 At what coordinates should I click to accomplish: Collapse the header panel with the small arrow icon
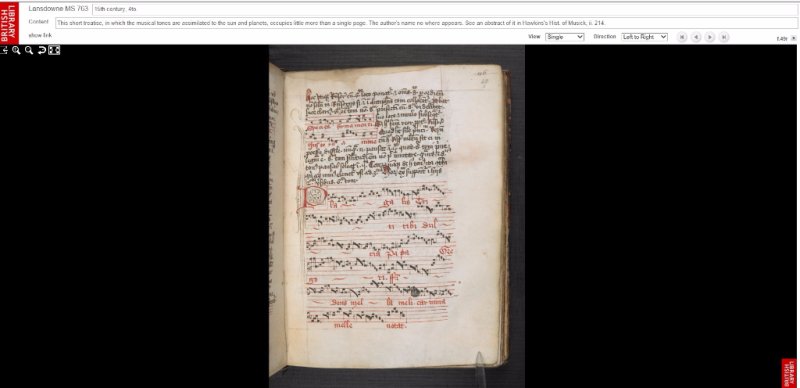click(793, 38)
